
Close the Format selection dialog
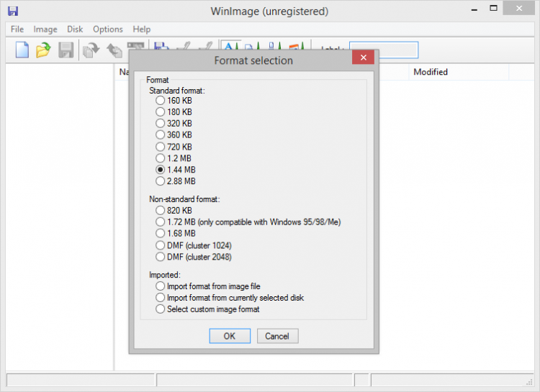point(363,58)
